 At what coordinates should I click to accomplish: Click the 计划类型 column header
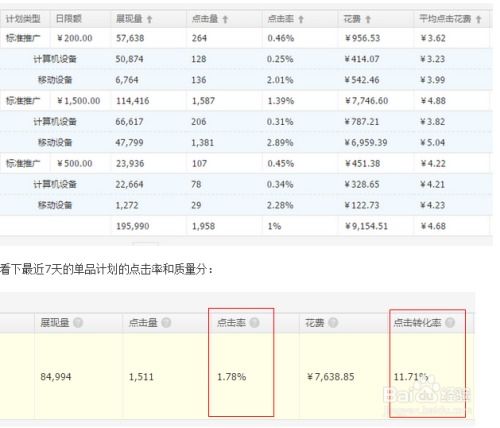23,19
